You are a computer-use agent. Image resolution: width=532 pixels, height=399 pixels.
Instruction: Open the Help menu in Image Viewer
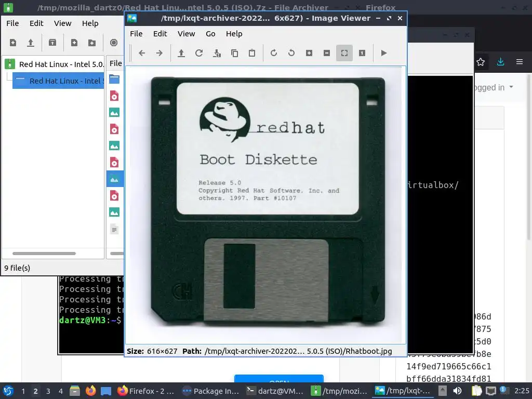(234, 34)
